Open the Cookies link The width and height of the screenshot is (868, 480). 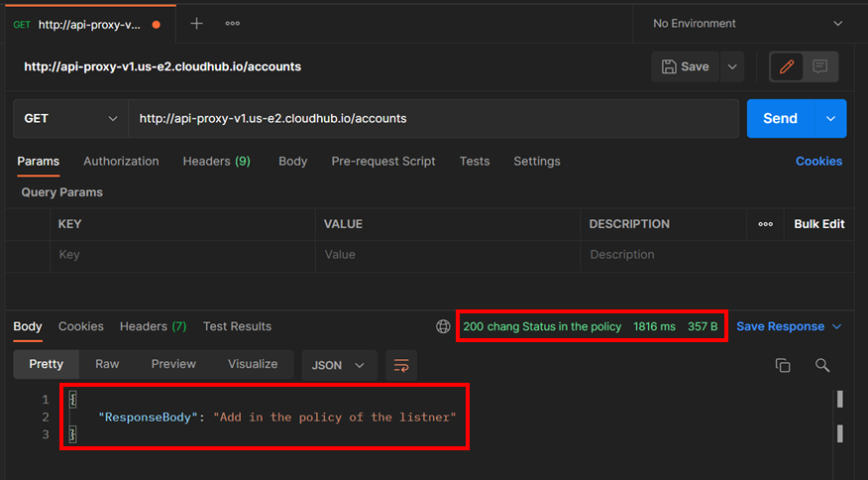[818, 161]
